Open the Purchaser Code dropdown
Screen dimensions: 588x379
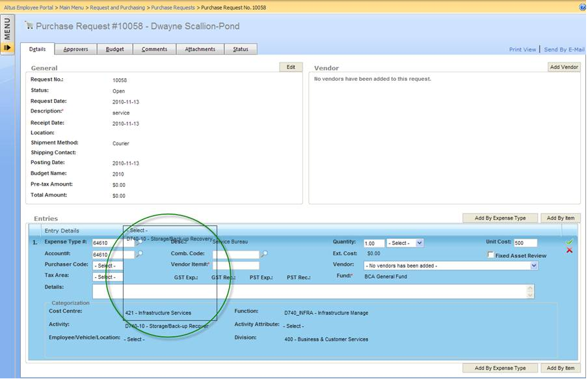107,266
